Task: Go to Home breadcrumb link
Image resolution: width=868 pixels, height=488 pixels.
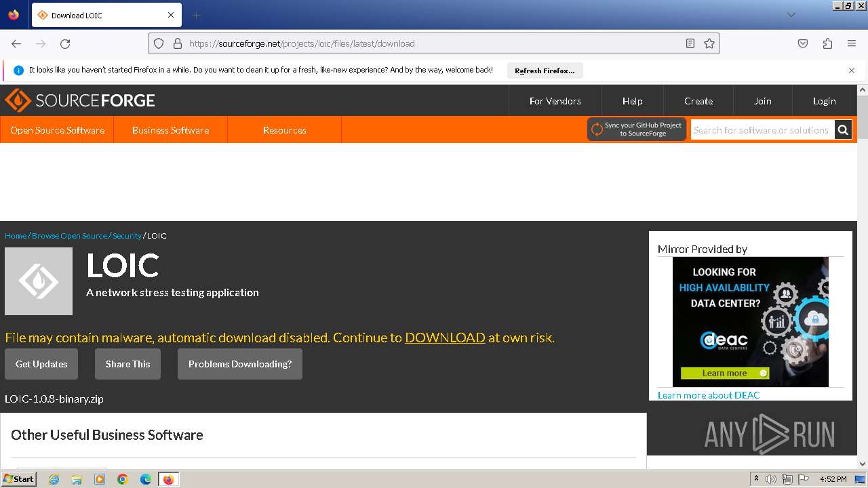Action: tap(16, 236)
